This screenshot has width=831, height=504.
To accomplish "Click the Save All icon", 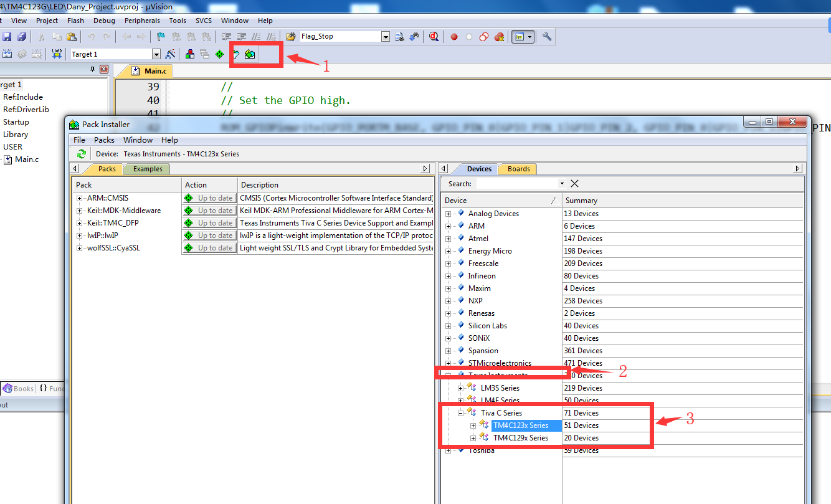I will (22, 37).
